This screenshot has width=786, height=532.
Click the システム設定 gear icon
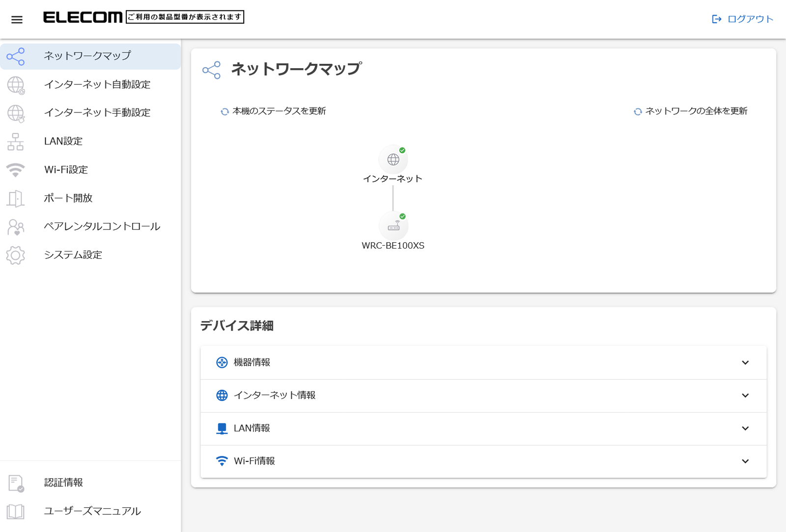coord(15,255)
